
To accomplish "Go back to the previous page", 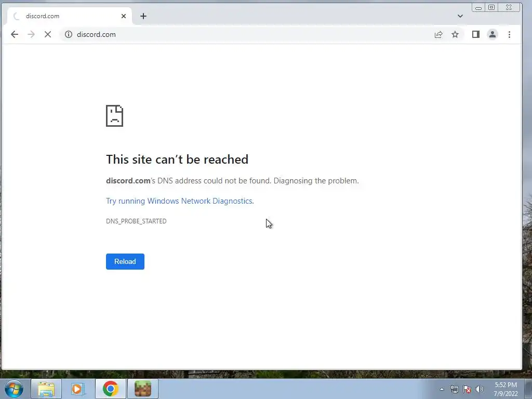I will point(14,34).
